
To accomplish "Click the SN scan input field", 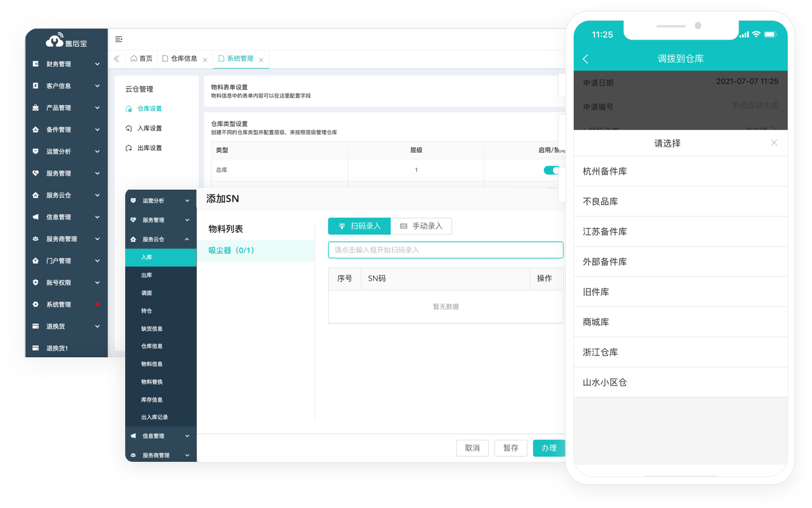I will [x=446, y=250].
